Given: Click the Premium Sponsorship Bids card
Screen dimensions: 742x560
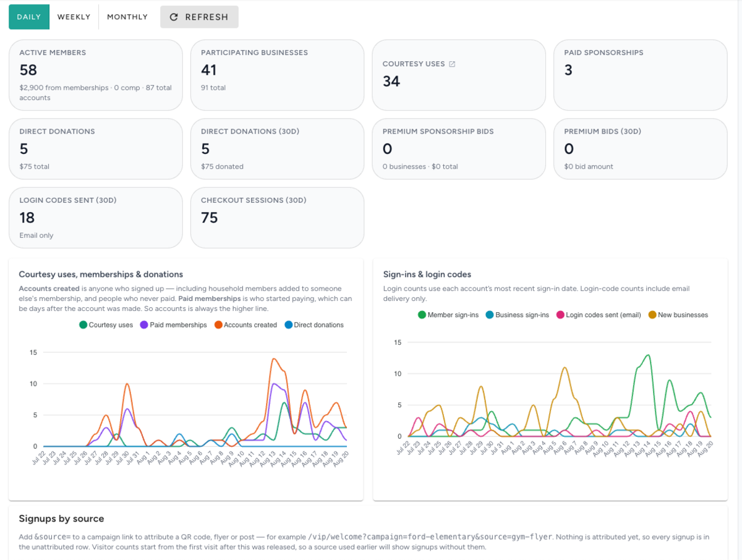Looking at the screenshot, I should 459,148.
